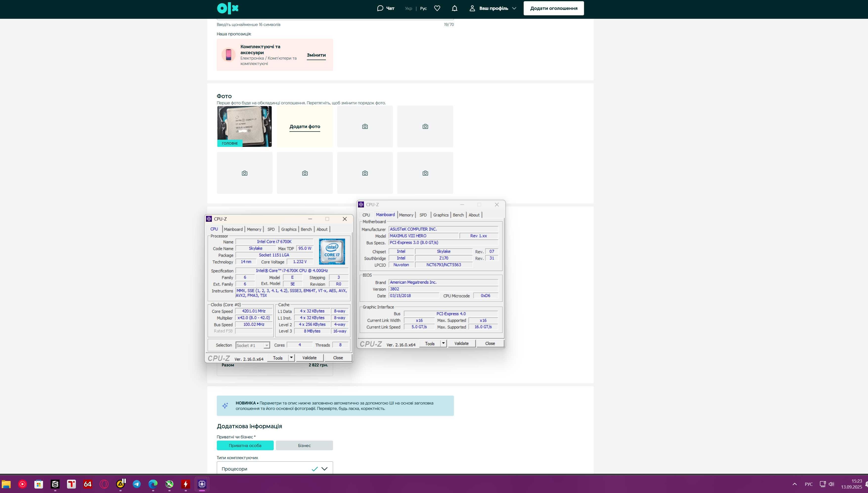The image size is (868, 493).
Task: Show hidden tray icons chevron
Action: point(795,484)
